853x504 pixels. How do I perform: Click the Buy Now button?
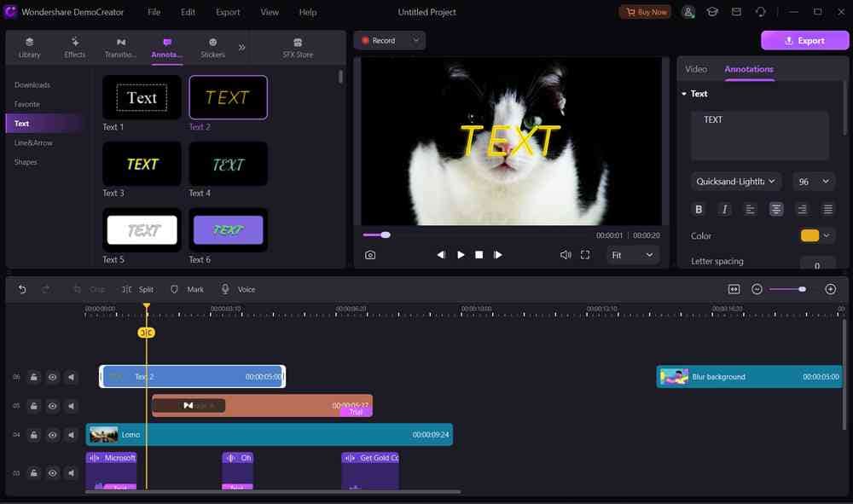(645, 12)
